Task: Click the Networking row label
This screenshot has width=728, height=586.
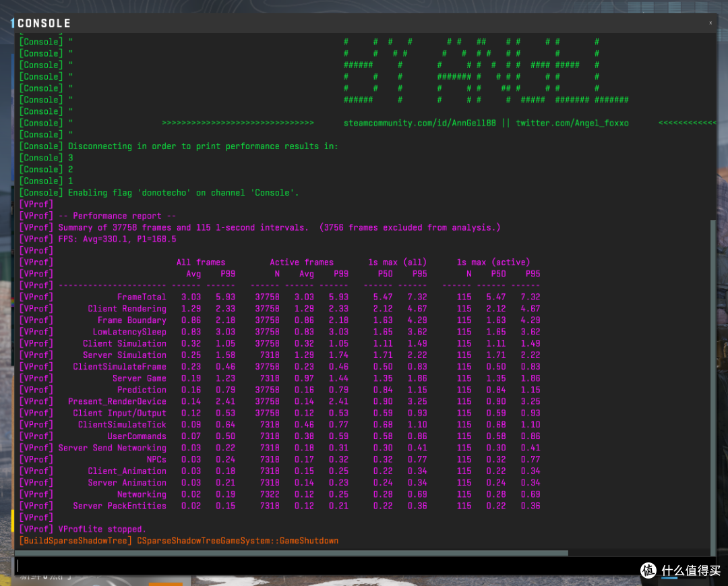Action: pos(142,494)
